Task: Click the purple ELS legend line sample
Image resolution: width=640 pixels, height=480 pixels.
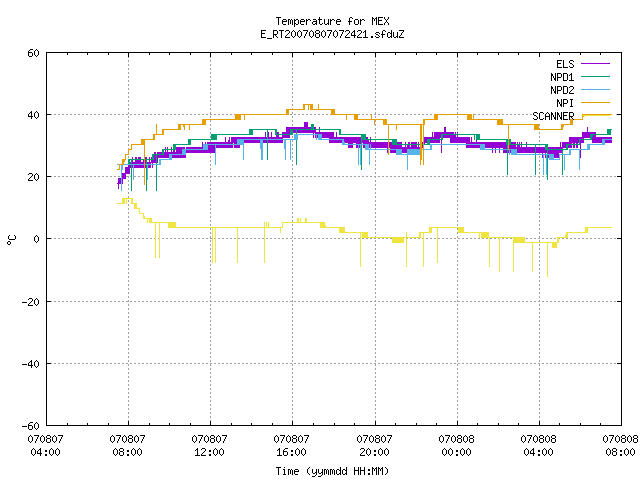Action: (x=596, y=64)
